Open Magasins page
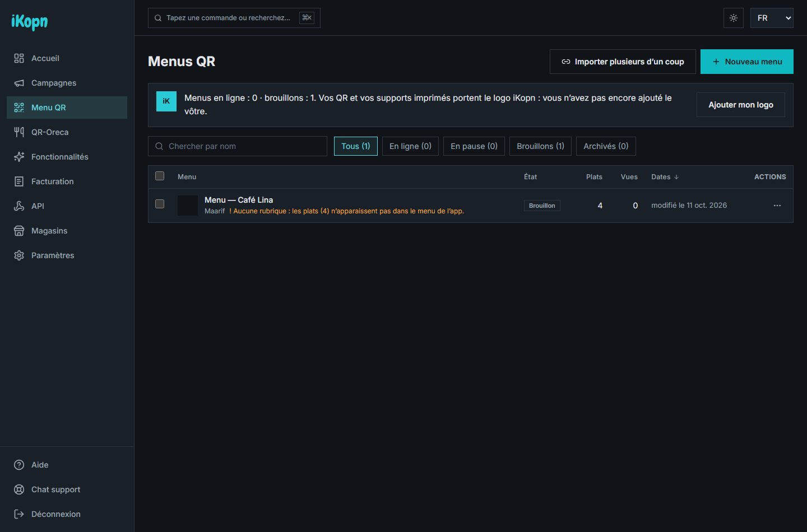This screenshot has width=807, height=532. 67,231
